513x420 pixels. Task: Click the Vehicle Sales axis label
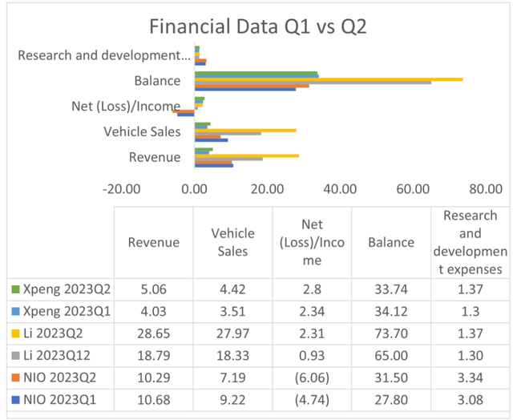[143, 131]
